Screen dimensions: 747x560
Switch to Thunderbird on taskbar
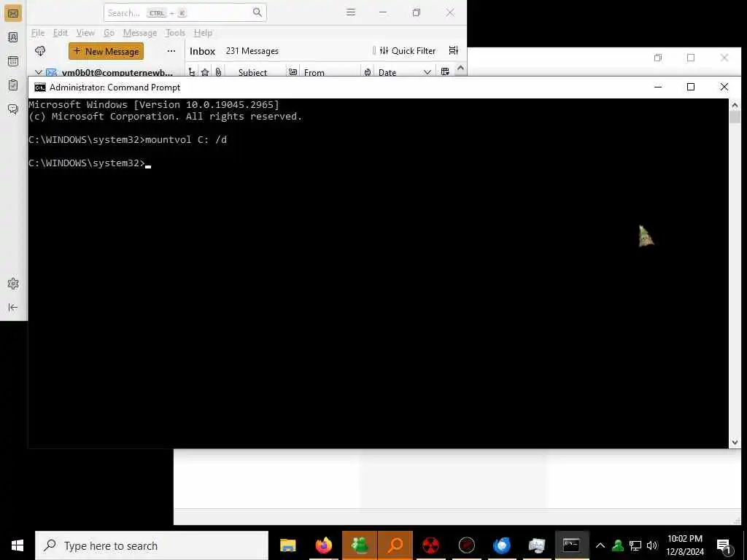pos(502,545)
